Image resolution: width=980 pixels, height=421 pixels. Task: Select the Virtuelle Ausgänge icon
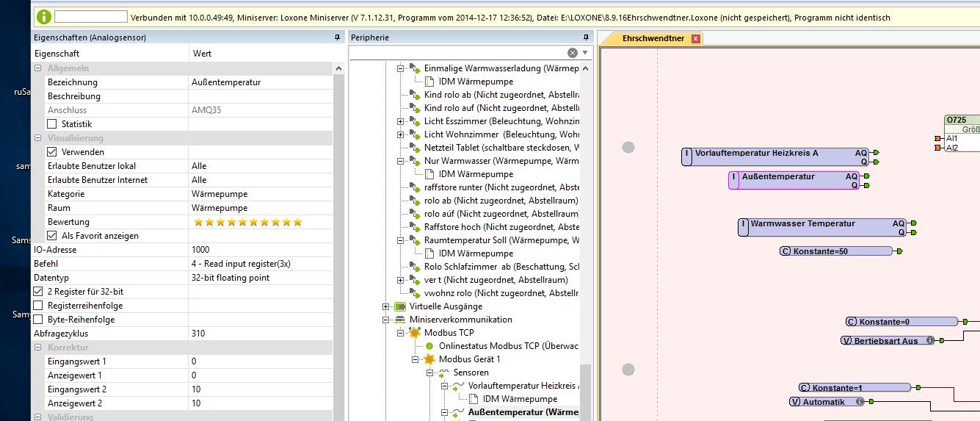pos(400,306)
